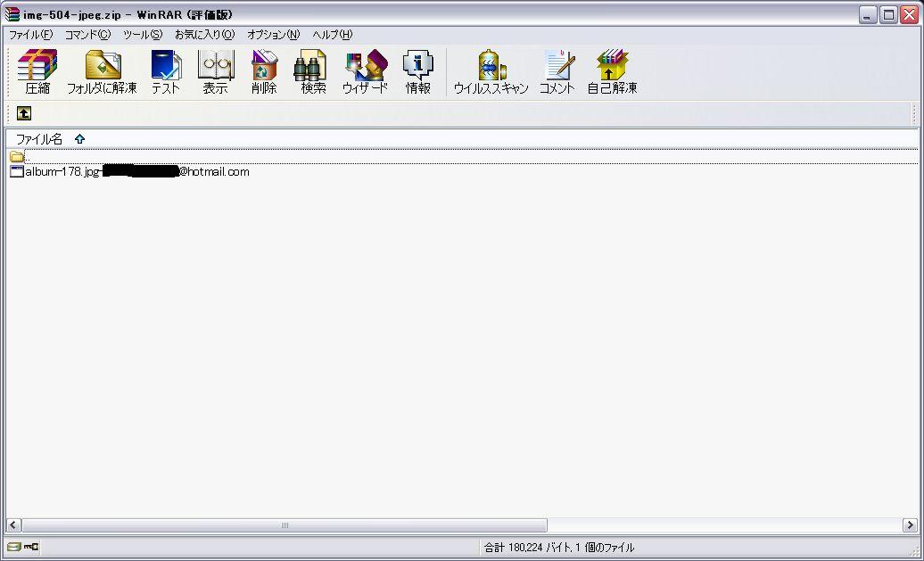Click the 削除 (delete) toolbar icon

click(x=264, y=72)
